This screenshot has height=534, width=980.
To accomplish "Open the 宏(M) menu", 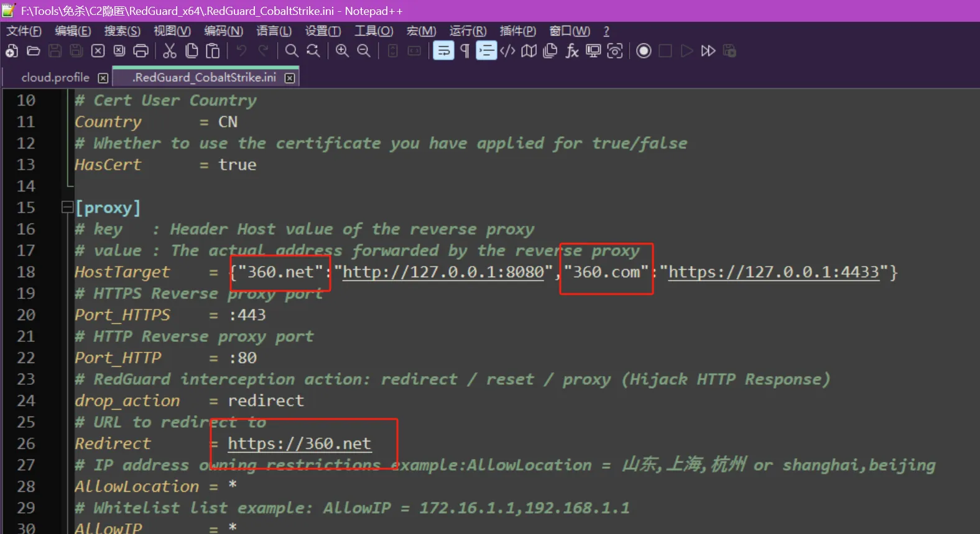I will (421, 31).
